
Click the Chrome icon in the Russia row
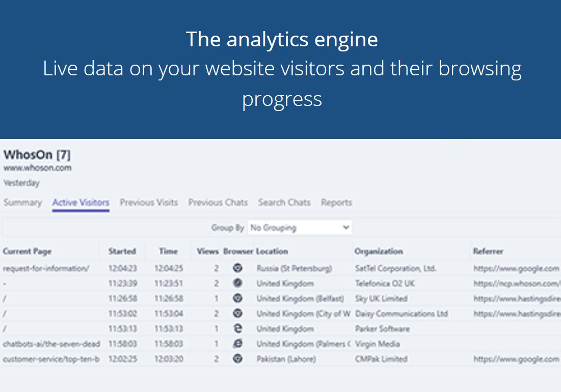(x=237, y=268)
